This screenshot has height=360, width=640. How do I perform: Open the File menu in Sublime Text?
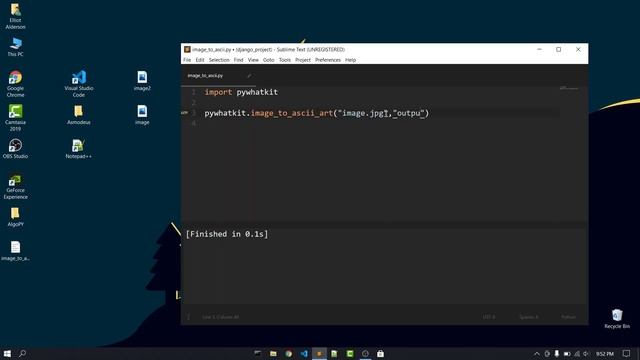point(187,60)
